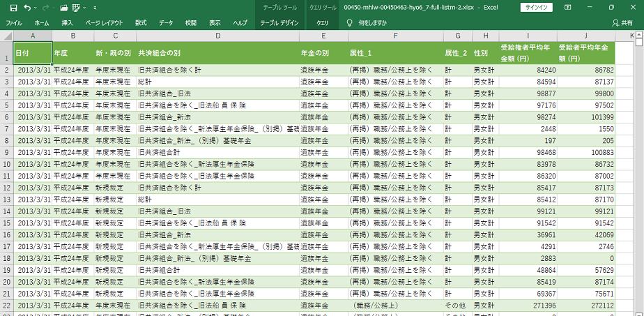Open the ファイル tab
This screenshot has height=316, width=644.
point(14,23)
